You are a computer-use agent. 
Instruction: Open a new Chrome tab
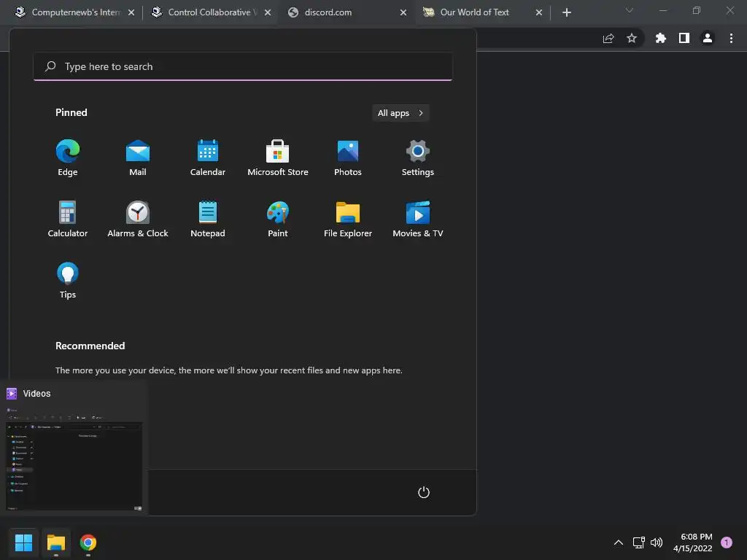[566, 12]
